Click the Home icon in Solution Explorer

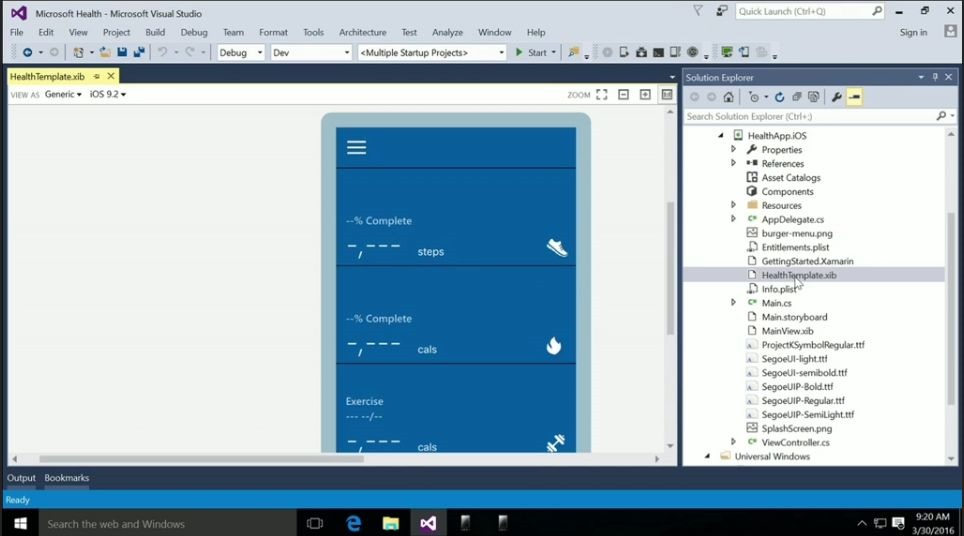[728, 97]
